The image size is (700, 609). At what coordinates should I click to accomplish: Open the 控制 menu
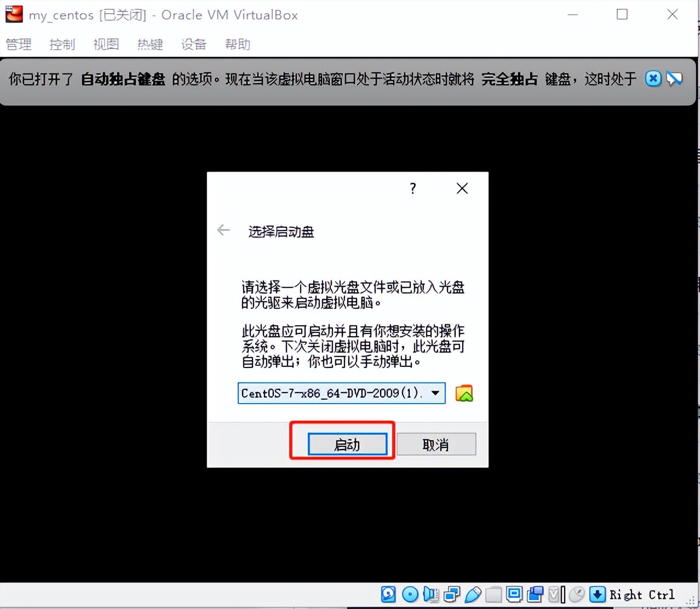[62, 44]
